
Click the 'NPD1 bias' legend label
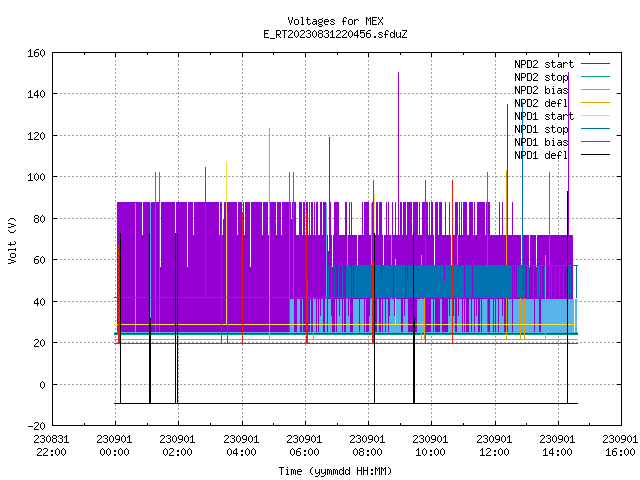pyautogui.click(x=541, y=142)
